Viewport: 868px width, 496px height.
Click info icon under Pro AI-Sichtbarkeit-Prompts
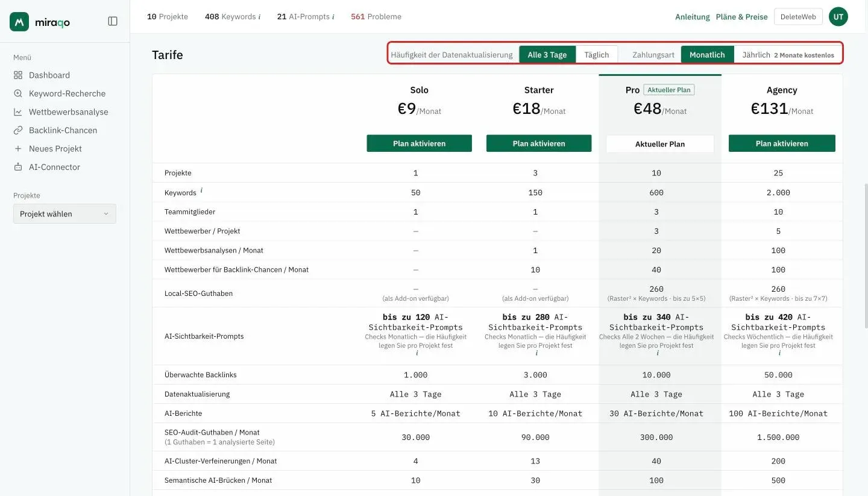tap(657, 353)
